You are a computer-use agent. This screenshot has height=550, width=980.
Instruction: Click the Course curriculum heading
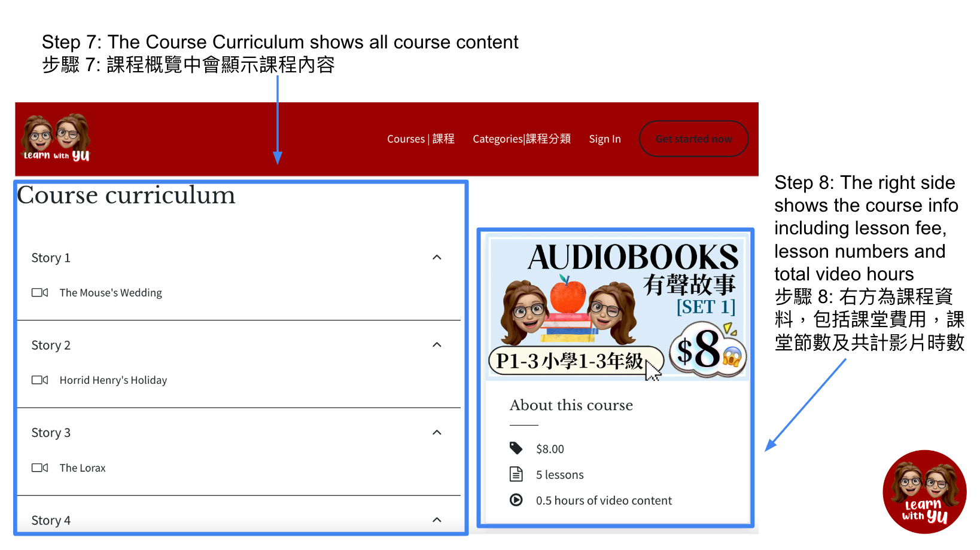[126, 195]
